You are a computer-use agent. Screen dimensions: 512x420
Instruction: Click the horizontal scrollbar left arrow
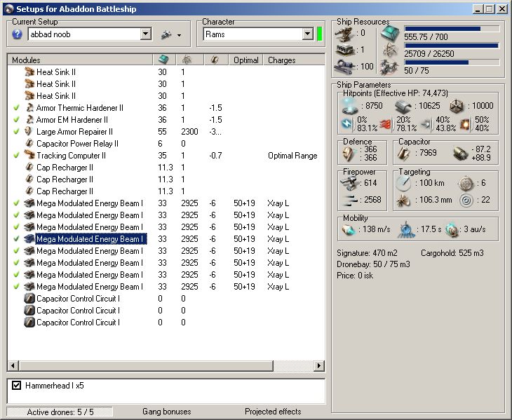click(x=13, y=366)
